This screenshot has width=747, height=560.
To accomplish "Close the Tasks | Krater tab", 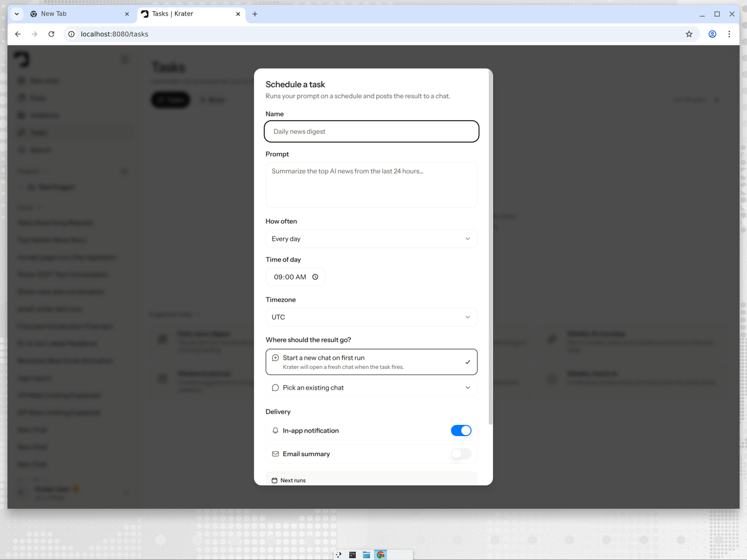I will coord(238,14).
